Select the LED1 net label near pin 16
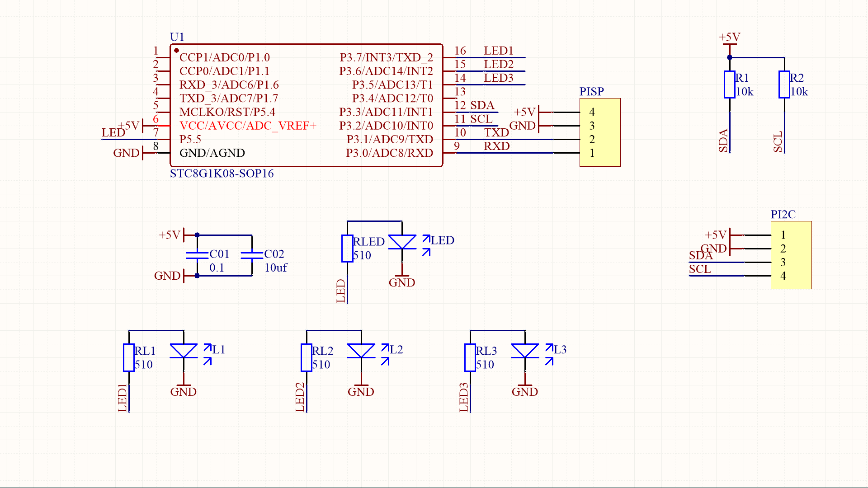Viewport: 868px width, 488px height. tap(497, 51)
